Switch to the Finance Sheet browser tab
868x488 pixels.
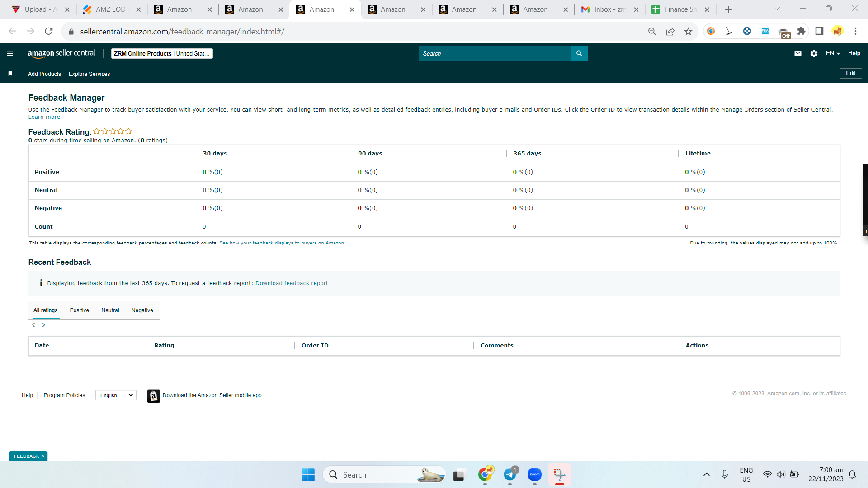[681, 9]
